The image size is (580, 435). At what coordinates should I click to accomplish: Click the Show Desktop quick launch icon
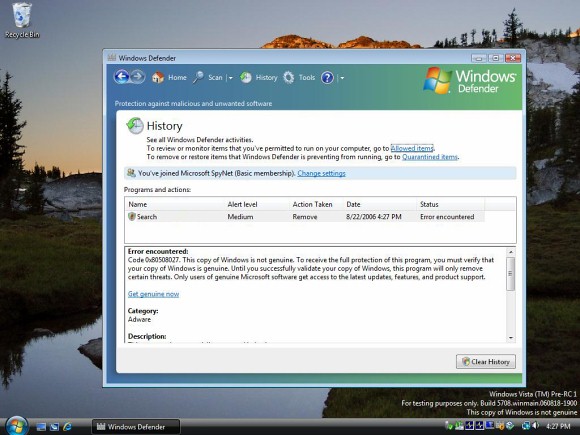(41, 427)
